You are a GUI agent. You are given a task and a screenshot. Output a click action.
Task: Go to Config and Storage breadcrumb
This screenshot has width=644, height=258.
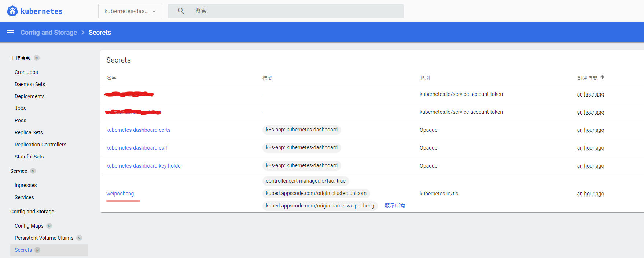point(49,33)
